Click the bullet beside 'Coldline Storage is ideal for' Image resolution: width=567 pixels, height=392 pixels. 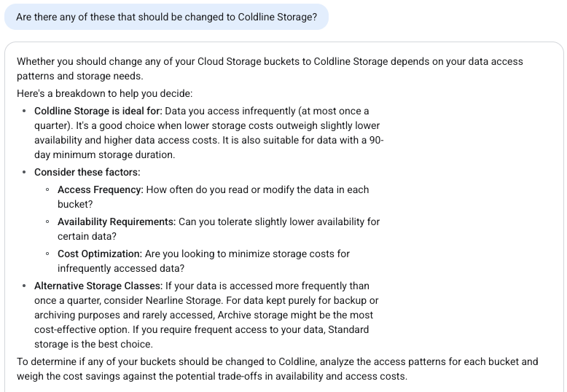(x=24, y=111)
